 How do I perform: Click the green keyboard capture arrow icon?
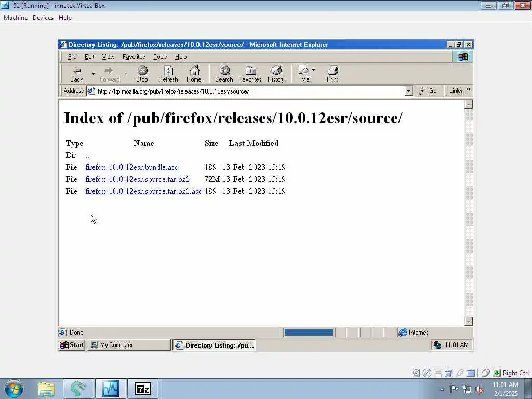click(x=496, y=373)
